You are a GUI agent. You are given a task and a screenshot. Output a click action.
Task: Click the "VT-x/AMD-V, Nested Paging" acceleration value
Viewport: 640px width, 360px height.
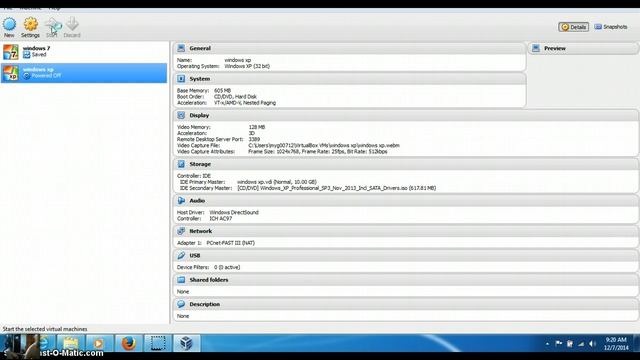(245, 103)
